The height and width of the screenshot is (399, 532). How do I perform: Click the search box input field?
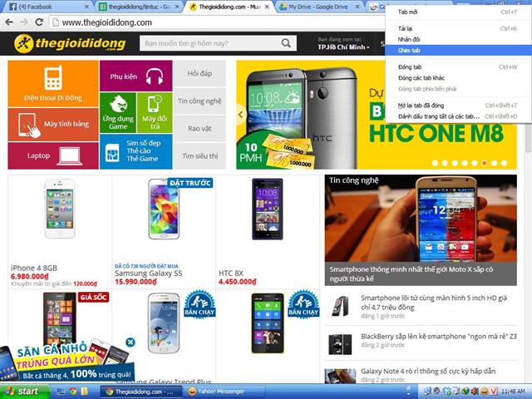[210, 43]
